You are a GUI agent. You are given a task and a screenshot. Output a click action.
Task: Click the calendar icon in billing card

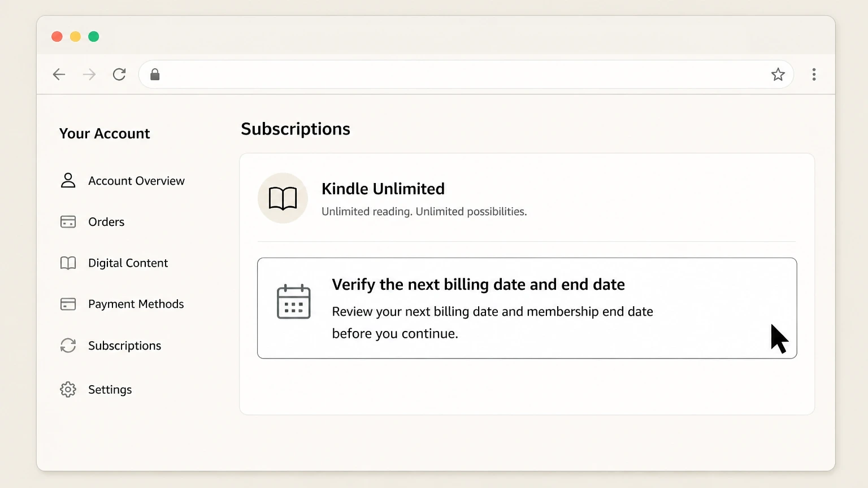293,302
